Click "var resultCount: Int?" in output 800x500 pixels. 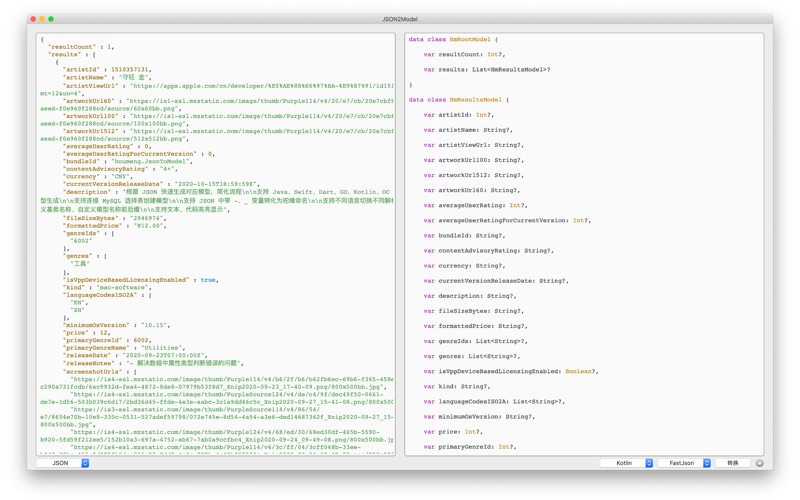tap(464, 54)
